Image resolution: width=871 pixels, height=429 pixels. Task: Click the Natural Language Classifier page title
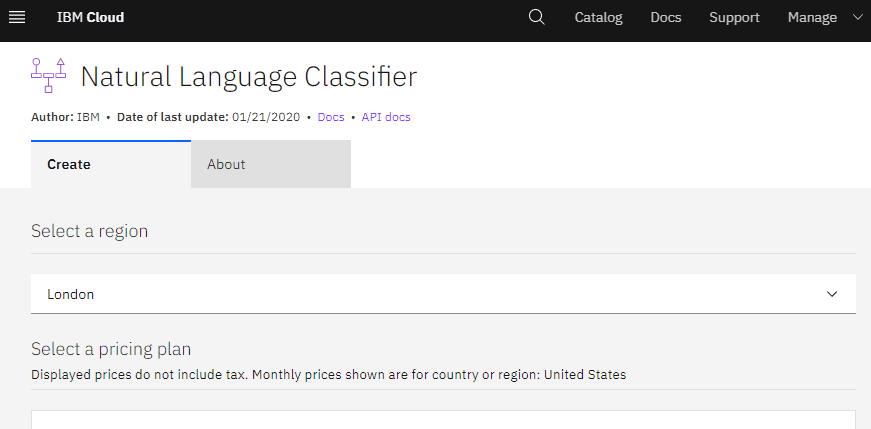(249, 77)
